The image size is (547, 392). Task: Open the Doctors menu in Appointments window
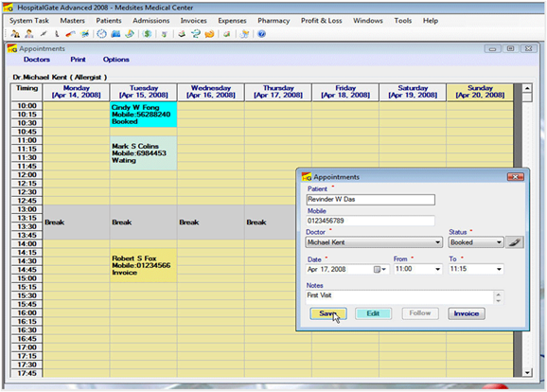point(37,60)
